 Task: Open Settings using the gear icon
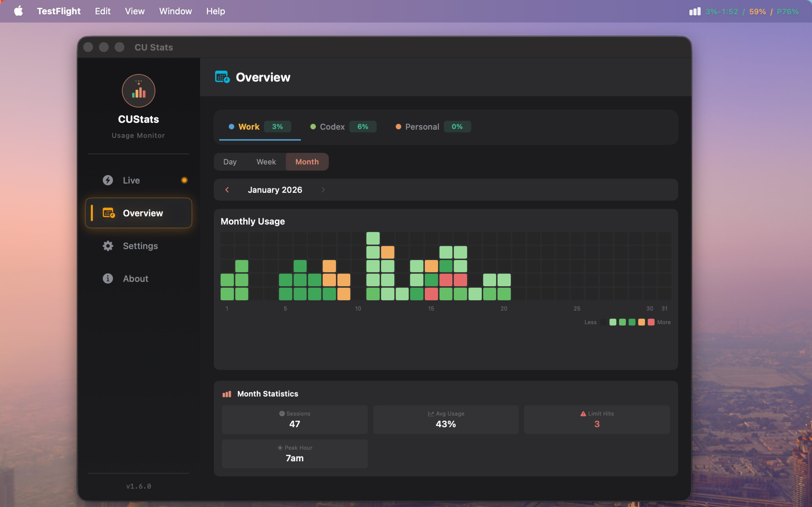107,246
